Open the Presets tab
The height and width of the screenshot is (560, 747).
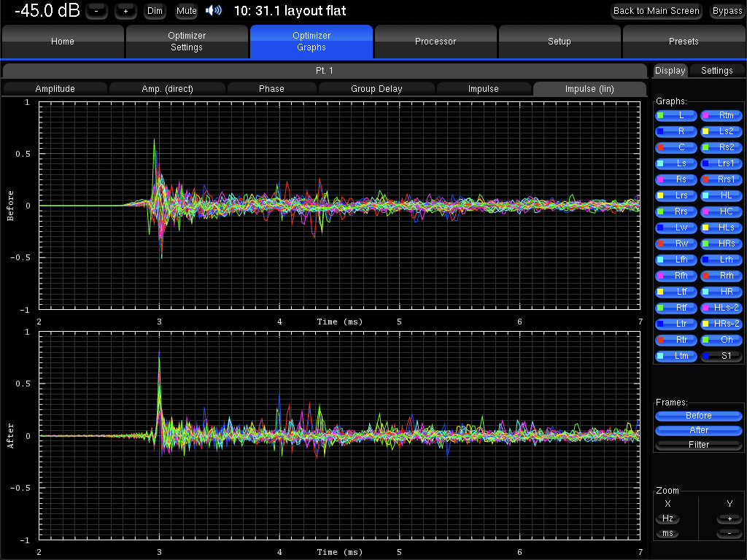[x=684, y=42]
